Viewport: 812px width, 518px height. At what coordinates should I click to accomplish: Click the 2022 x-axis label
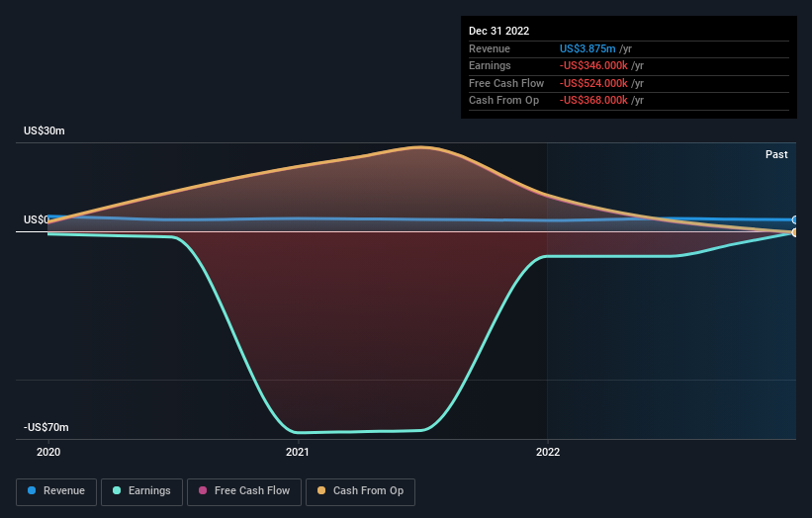click(547, 452)
